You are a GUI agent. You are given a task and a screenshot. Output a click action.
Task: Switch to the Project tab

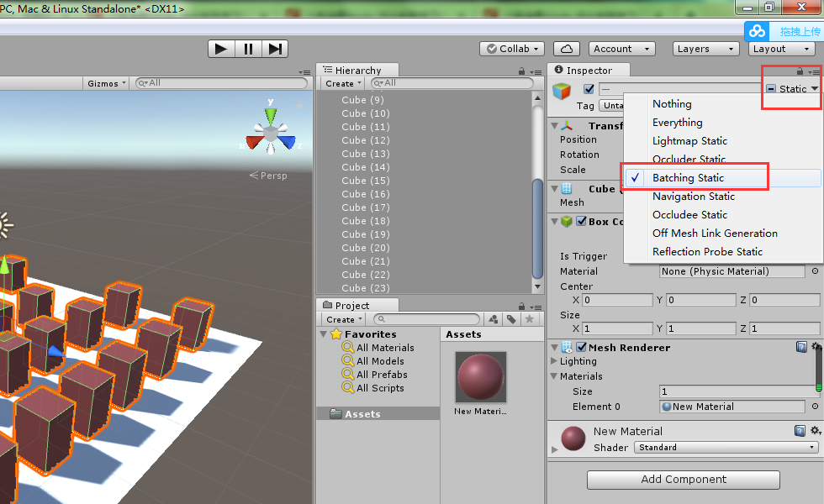point(357,305)
